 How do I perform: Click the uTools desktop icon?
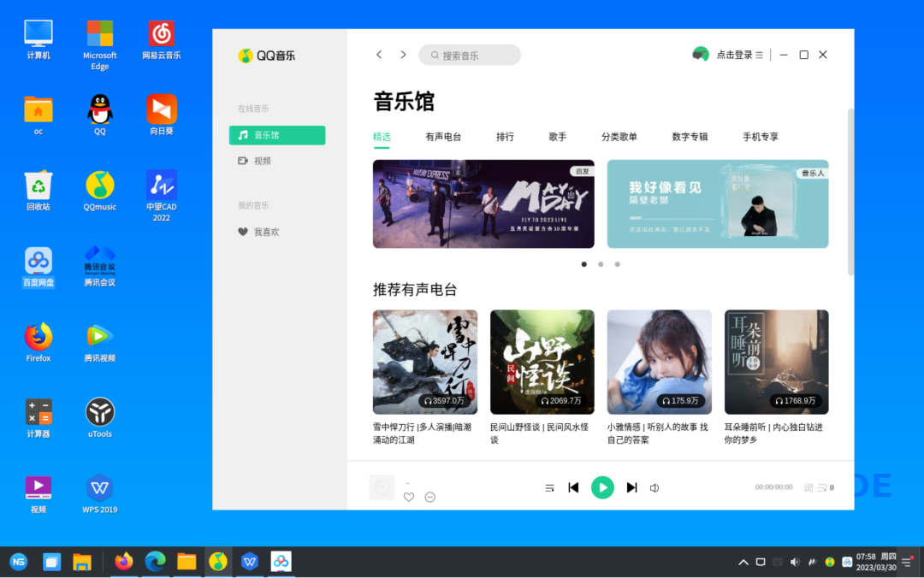coord(99,418)
